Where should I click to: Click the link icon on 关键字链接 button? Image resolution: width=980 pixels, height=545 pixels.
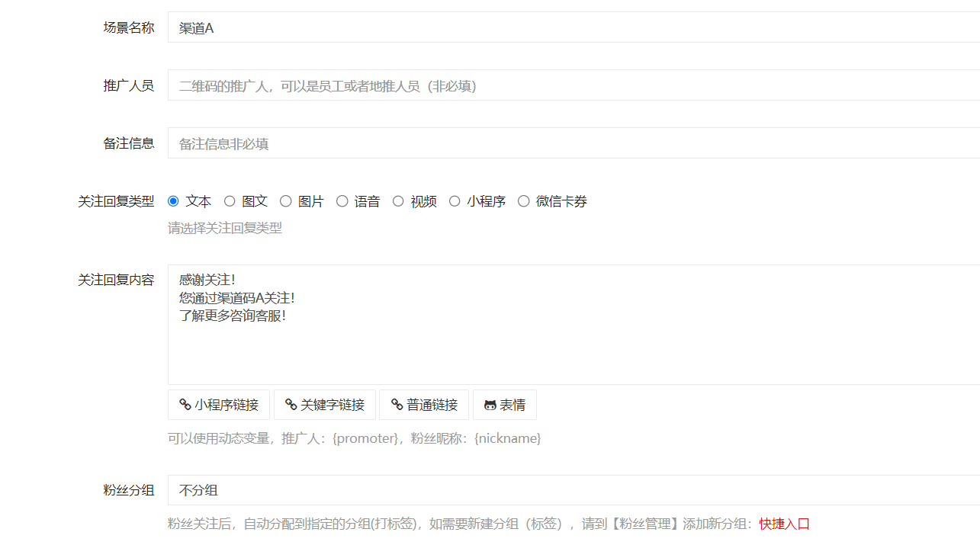tap(291, 405)
